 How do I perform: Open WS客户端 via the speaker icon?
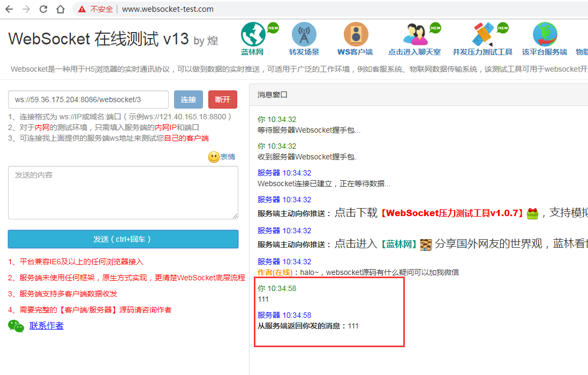(x=356, y=33)
